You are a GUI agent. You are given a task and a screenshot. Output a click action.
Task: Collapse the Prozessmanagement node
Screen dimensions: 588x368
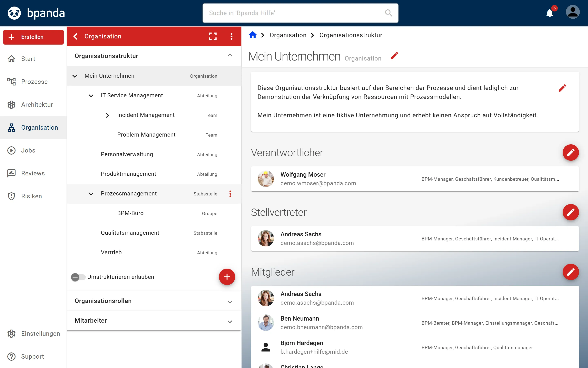click(91, 194)
